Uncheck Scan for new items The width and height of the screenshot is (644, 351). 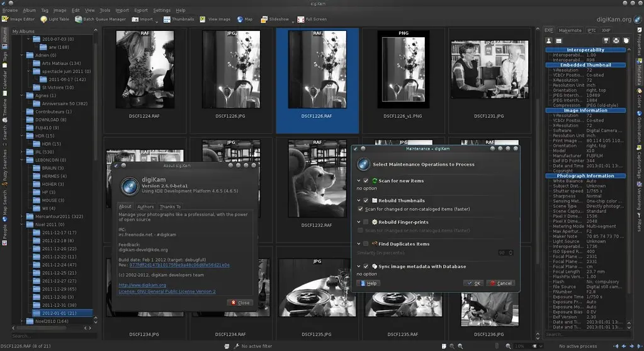point(366,181)
